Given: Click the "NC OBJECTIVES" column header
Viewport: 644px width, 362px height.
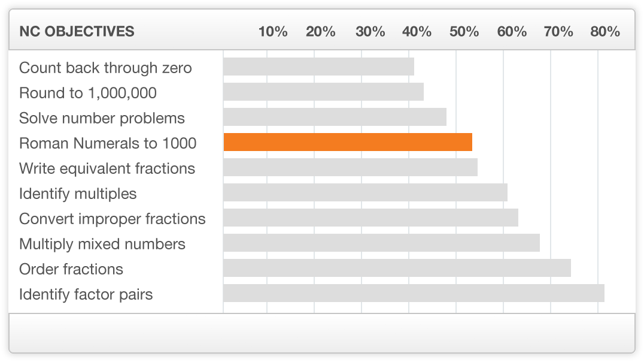Looking at the screenshot, I should [77, 32].
